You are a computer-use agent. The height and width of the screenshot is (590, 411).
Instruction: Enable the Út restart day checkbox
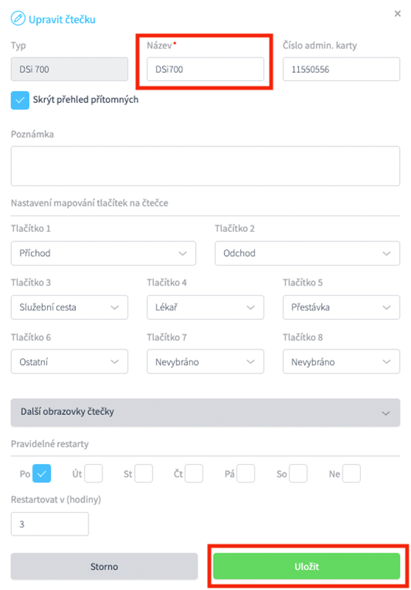93,474
